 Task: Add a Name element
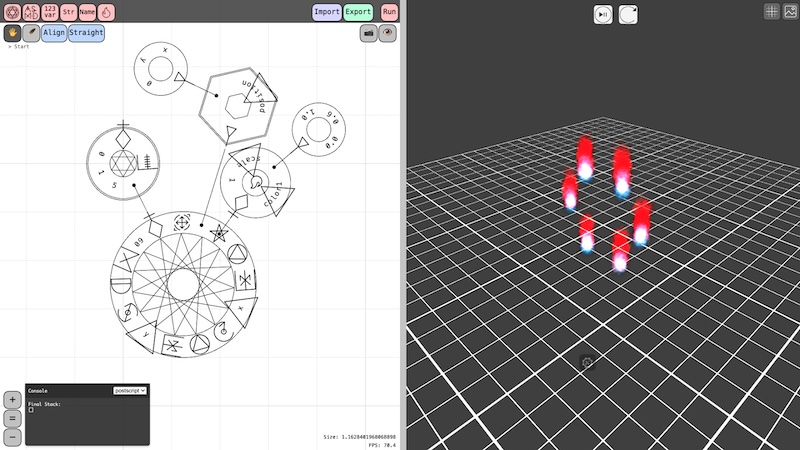click(87, 12)
